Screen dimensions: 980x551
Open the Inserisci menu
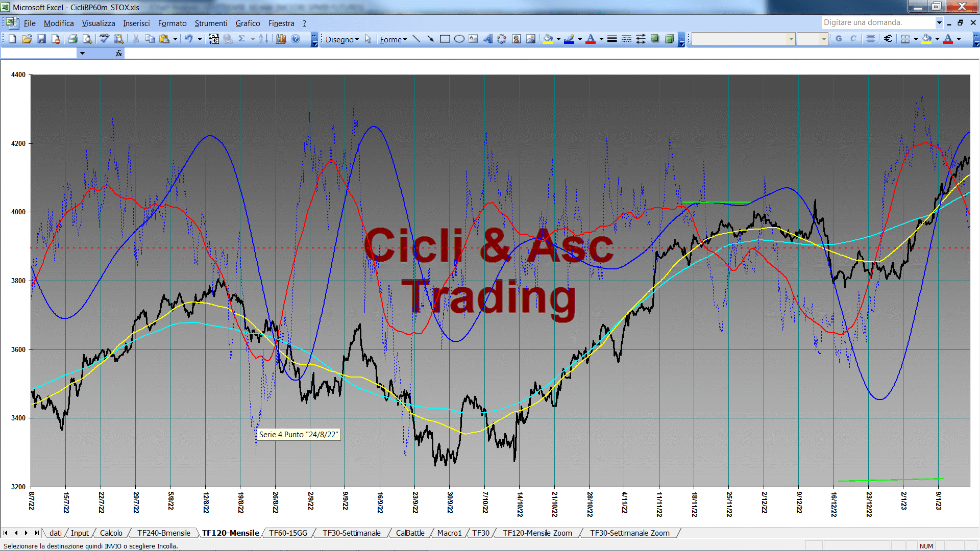click(136, 23)
